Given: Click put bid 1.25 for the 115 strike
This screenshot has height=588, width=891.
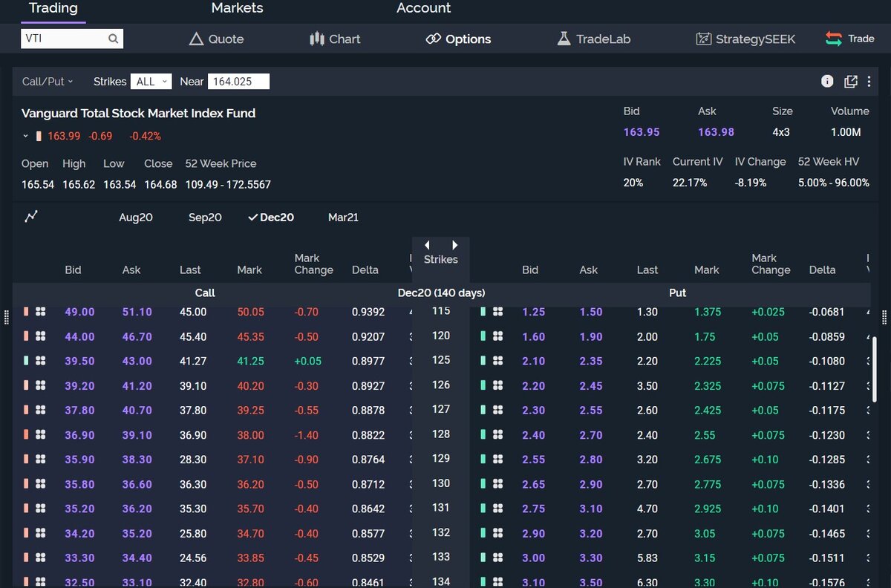Looking at the screenshot, I should click(x=533, y=312).
